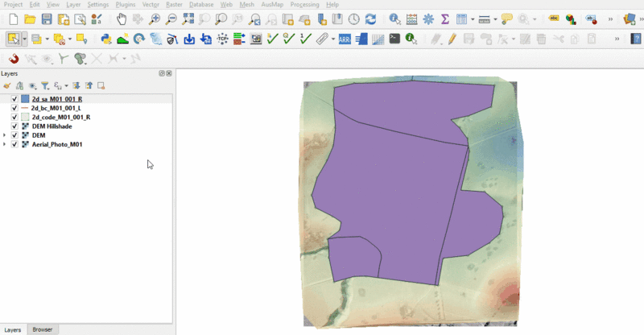Click the Refresh map icon

click(370, 19)
